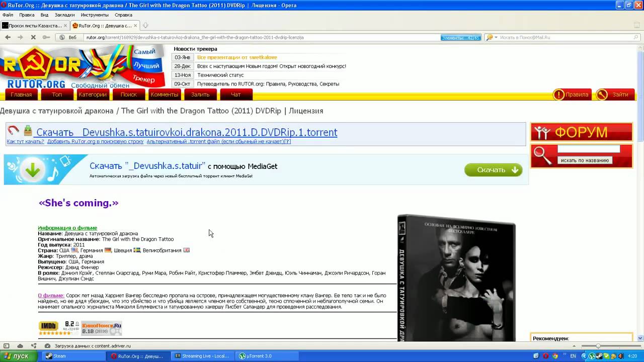Open the Топ section
644x362 pixels.
(x=57, y=95)
